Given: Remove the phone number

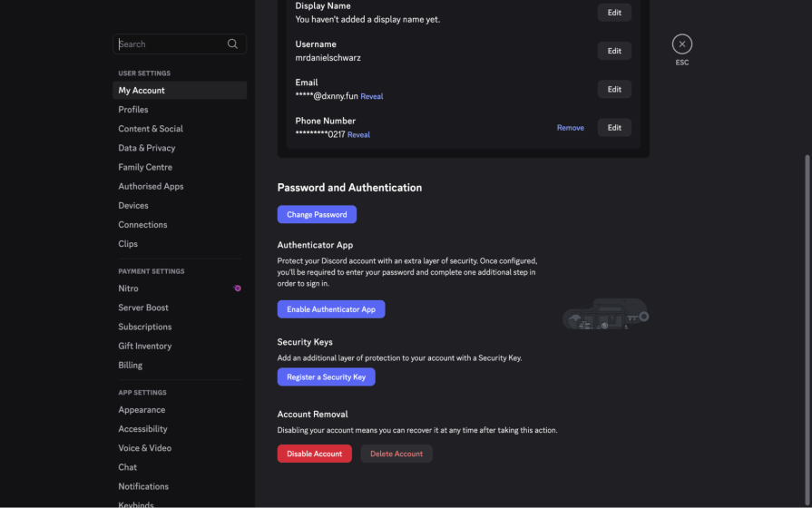Looking at the screenshot, I should 570,128.
